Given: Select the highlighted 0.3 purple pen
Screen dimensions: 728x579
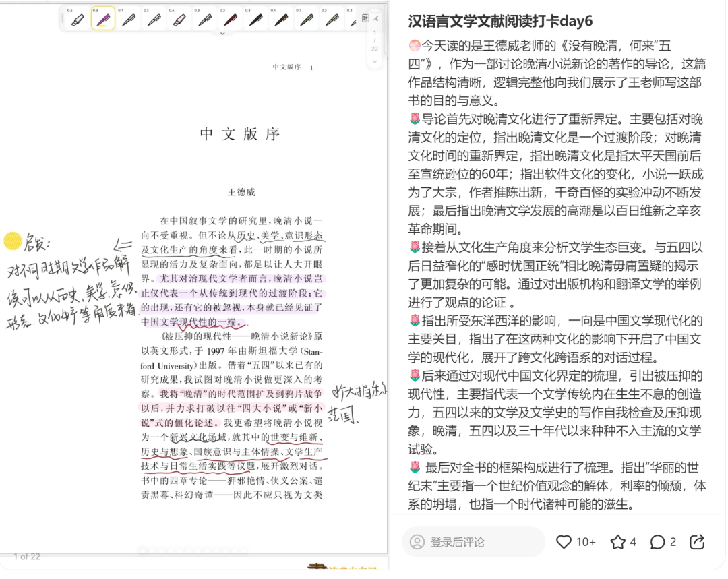Looking at the screenshot, I should pyautogui.click(x=102, y=19).
